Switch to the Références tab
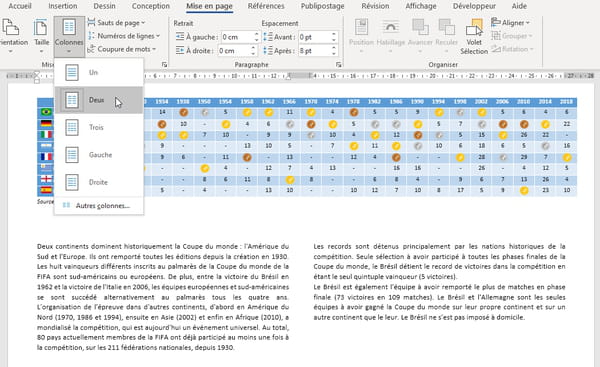The width and height of the screenshot is (600, 367). pos(266,6)
